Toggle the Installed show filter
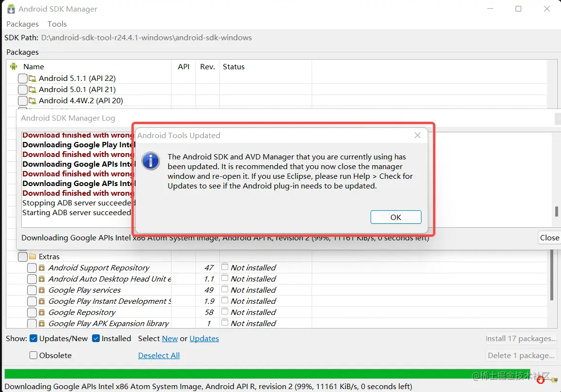This screenshot has height=392, width=561. click(96, 338)
